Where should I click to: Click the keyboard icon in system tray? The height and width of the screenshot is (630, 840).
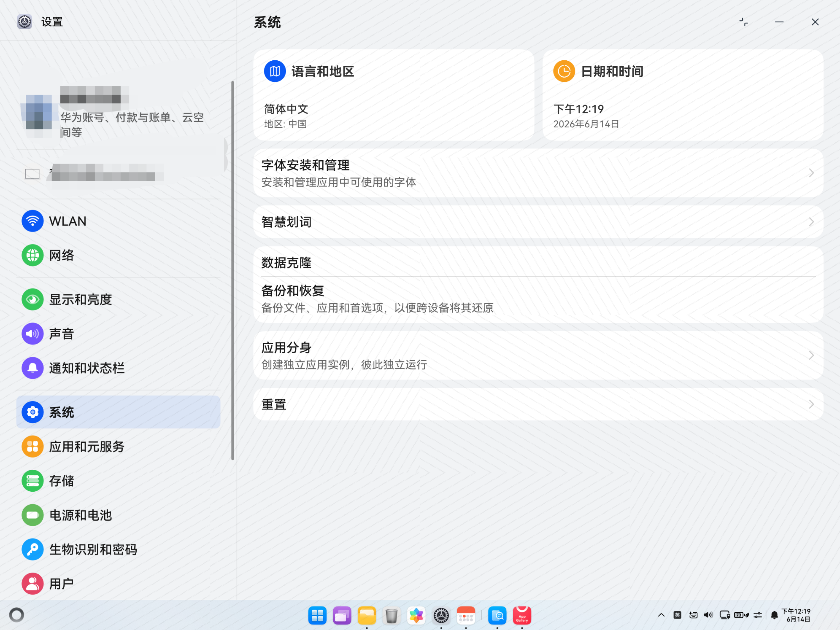coord(693,615)
